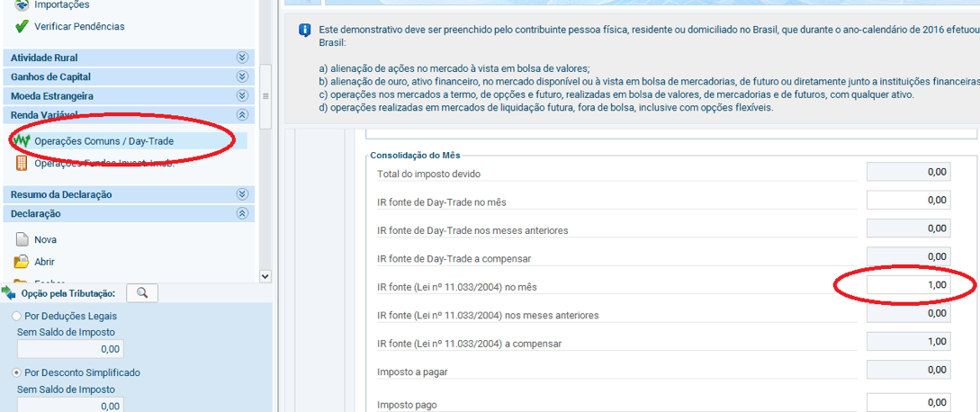Click the IR fonte (Lei 11.033/2004) no mês field
The image size is (980, 412).
coord(908,285)
